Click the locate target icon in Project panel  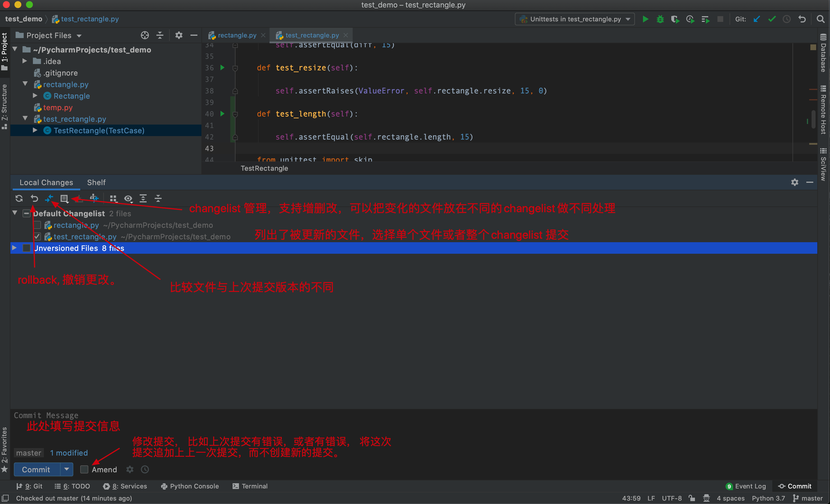coord(145,35)
